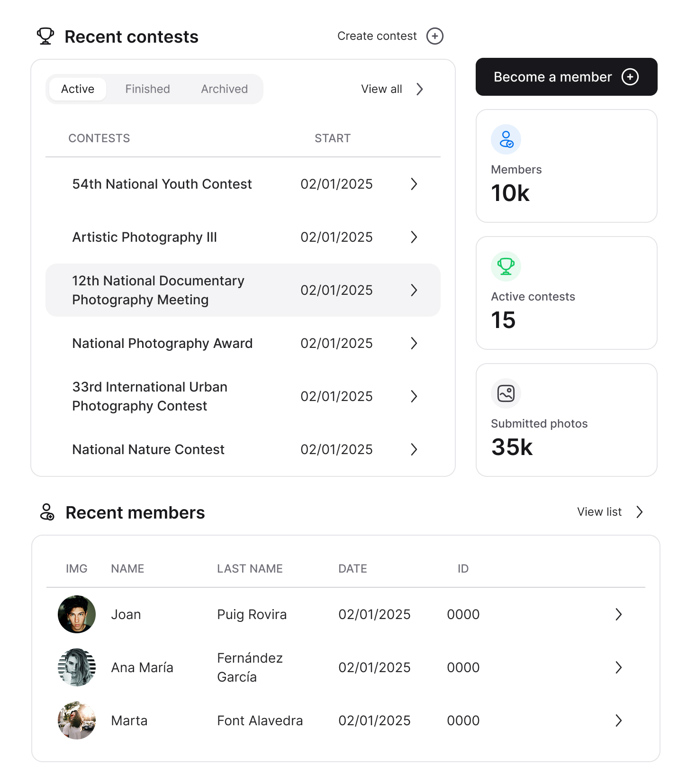Switch to the Finished tab
Screen dimensions: 687x784
coord(147,89)
